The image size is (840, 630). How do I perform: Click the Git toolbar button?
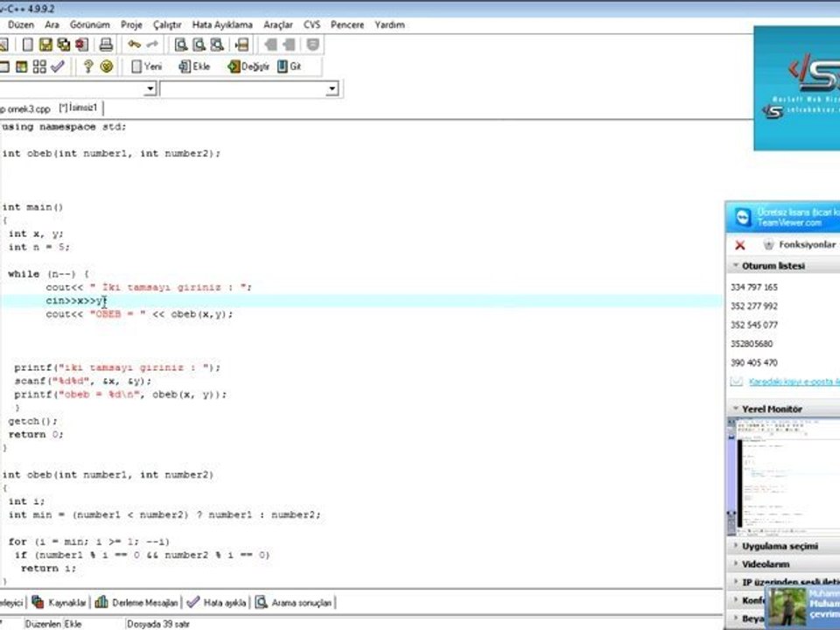click(290, 66)
